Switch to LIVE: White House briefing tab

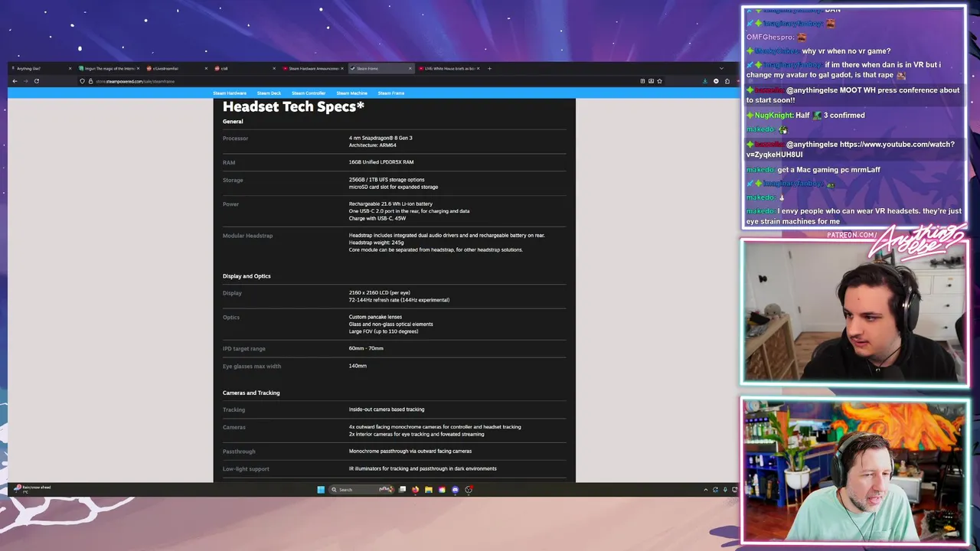[448, 68]
